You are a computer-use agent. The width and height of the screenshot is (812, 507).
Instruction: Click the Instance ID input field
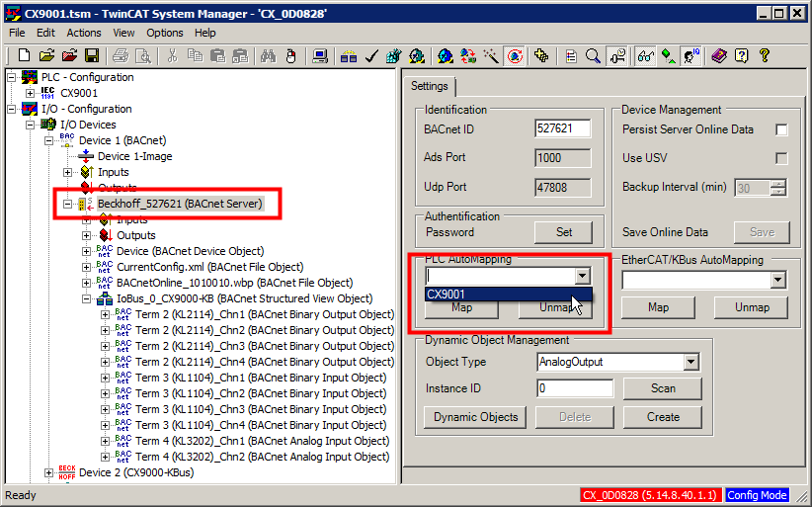pos(575,388)
